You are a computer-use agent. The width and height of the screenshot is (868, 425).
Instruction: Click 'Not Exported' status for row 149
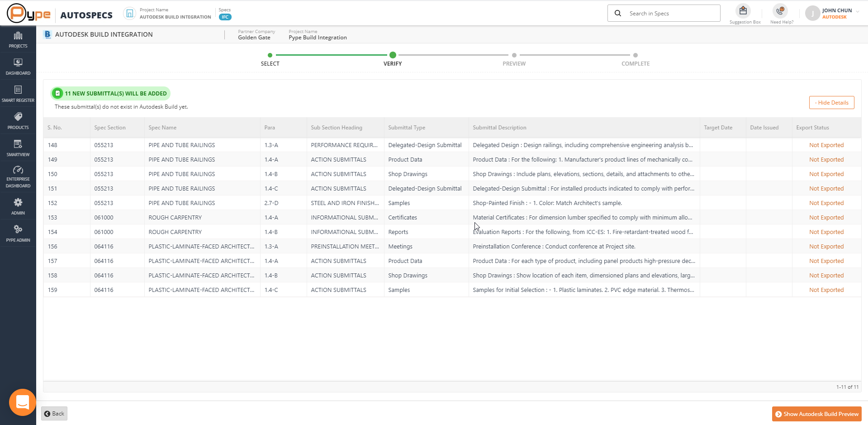tap(826, 160)
